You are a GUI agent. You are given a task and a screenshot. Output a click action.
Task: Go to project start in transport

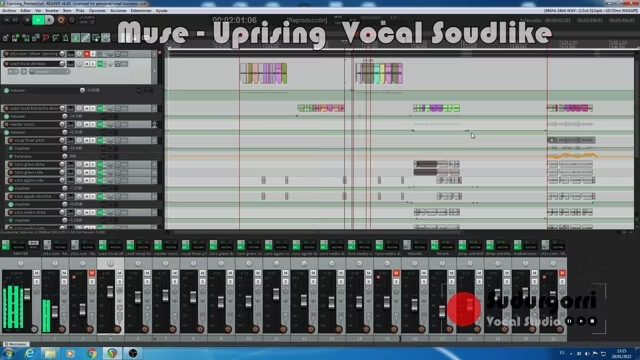tap(7, 20)
